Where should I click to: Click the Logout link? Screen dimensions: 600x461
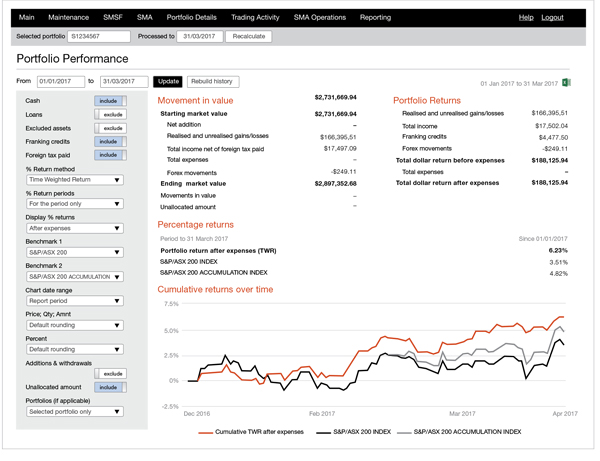pos(552,18)
